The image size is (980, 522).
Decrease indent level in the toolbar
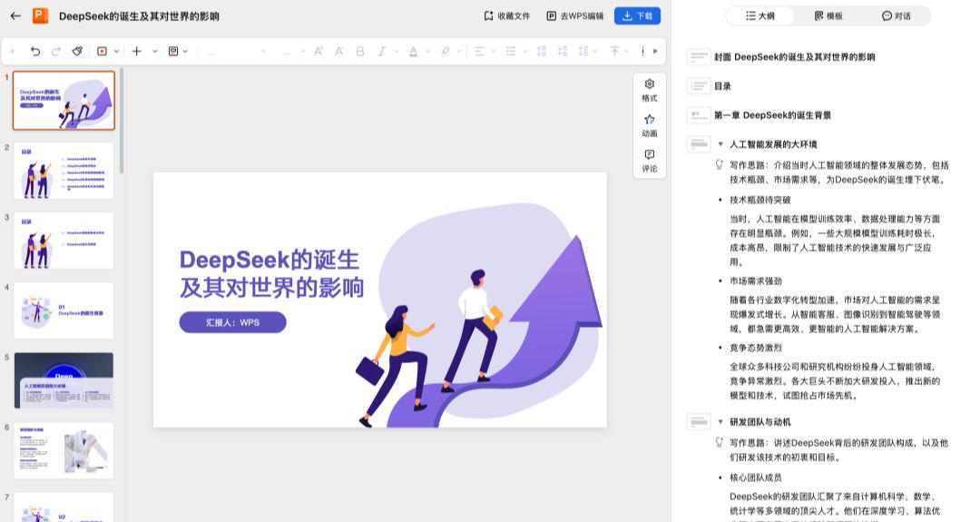point(542,51)
